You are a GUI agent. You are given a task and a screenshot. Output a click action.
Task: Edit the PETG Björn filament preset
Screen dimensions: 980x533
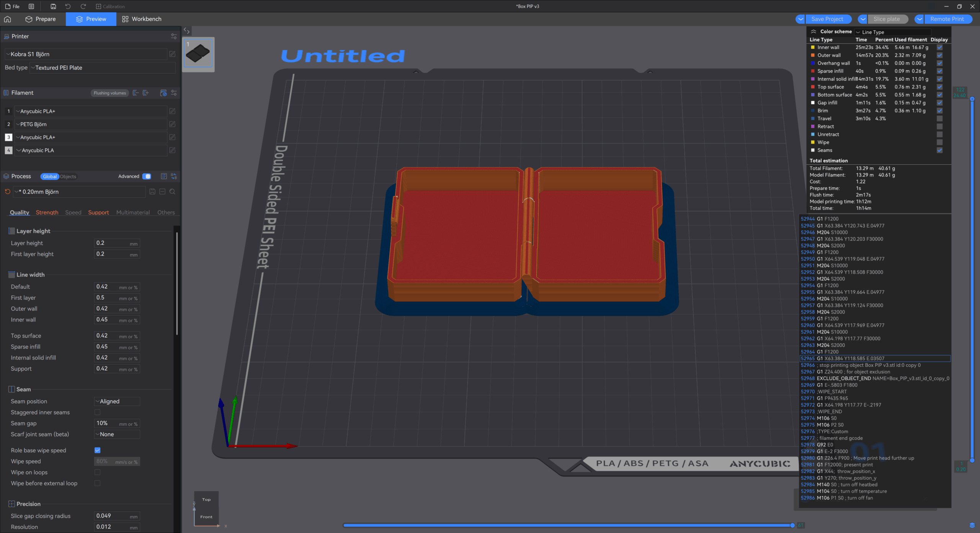[x=172, y=124]
